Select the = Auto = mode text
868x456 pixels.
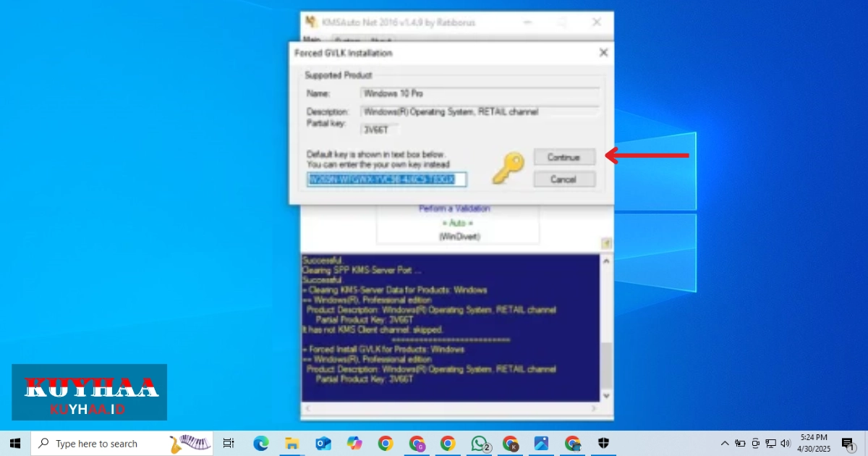pyautogui.click(x=457, y=224)
